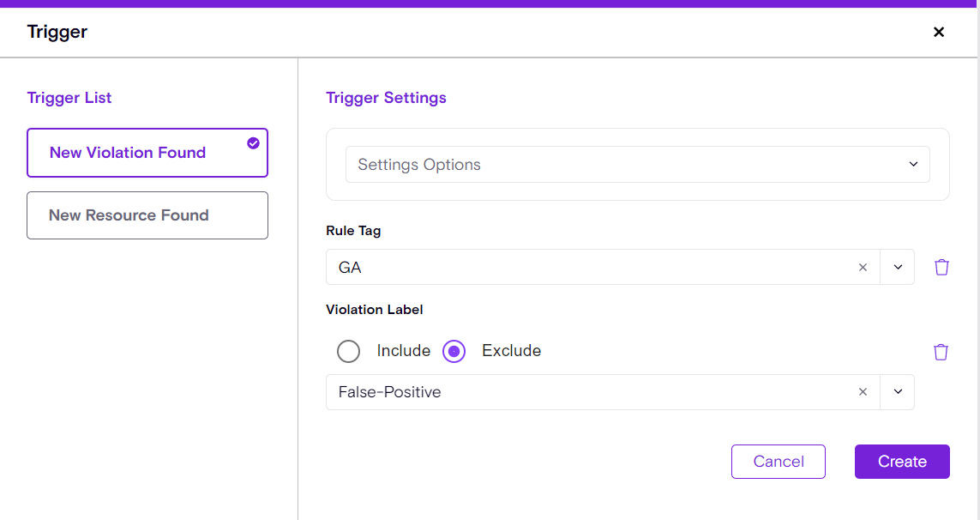Remove the Violation Label filter trash icon
This screenshot has width=980, height=520.
(941, 352)
